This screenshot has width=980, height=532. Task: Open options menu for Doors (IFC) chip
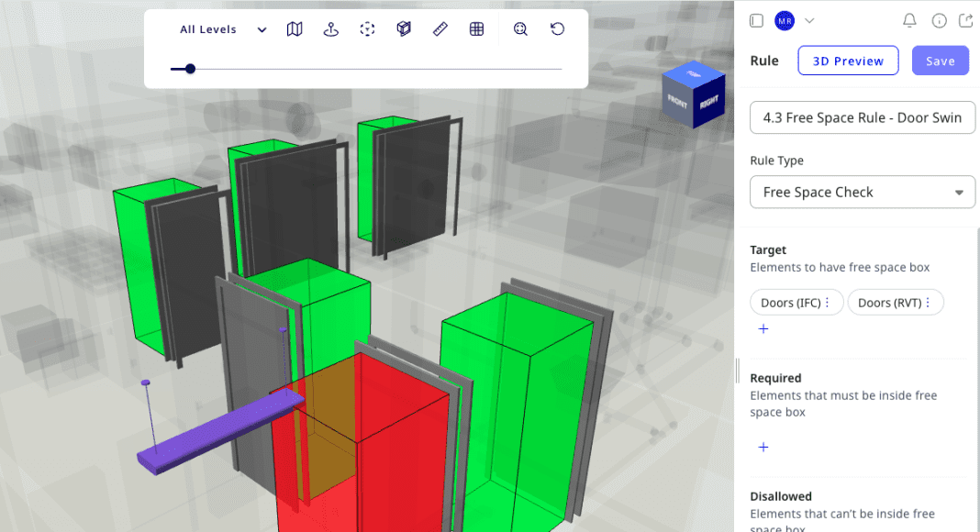pos(827,303)
